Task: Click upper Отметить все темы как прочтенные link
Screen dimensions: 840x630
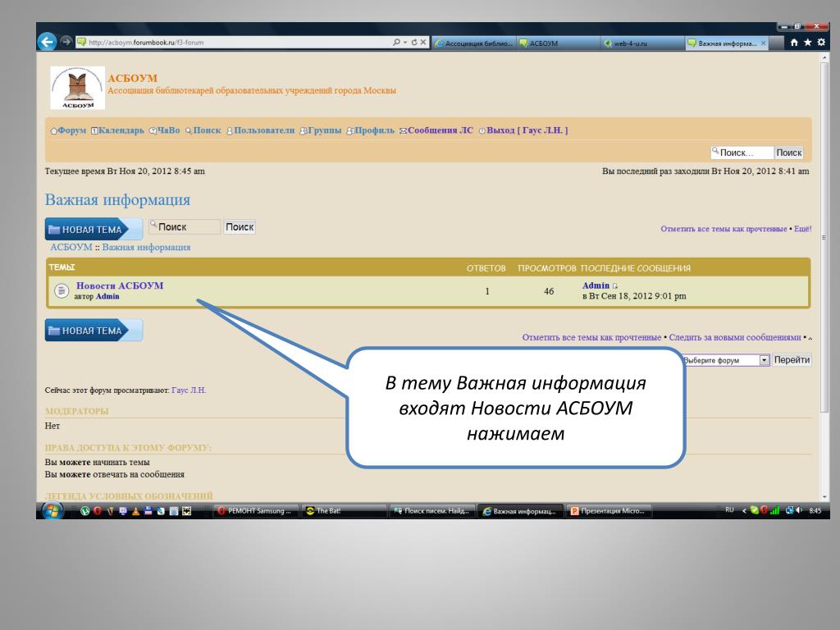Action: pos(724,229)
